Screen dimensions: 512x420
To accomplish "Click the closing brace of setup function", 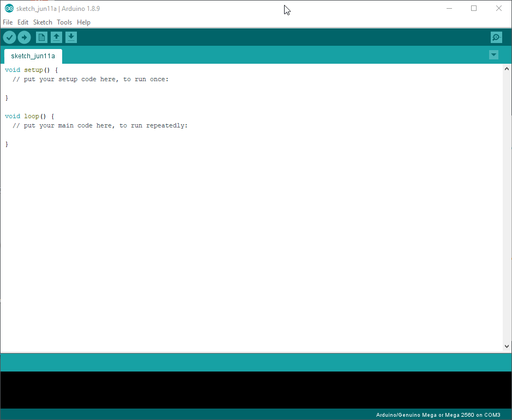I will 7,98.
